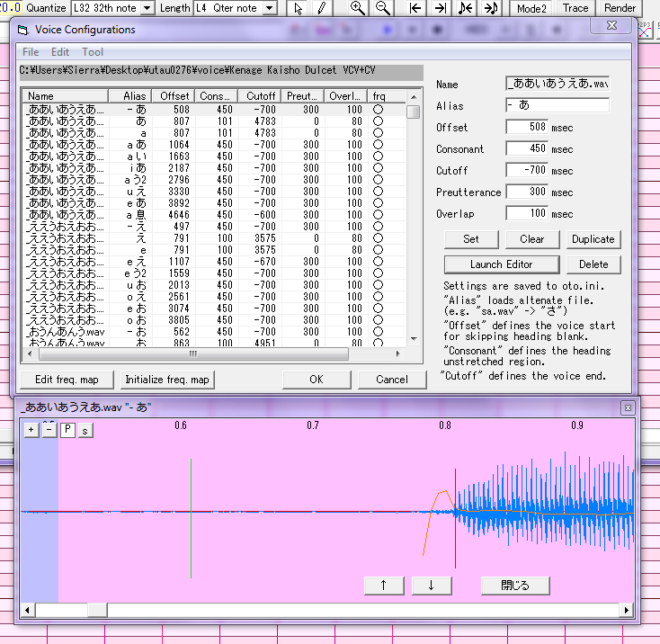Toggle the frq circle in first row

tap(379, 110)
